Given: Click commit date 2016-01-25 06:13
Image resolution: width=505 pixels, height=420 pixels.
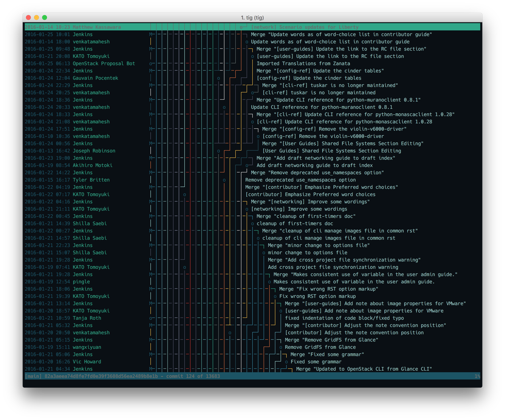Looking at the screenshot, I should 47,63.
